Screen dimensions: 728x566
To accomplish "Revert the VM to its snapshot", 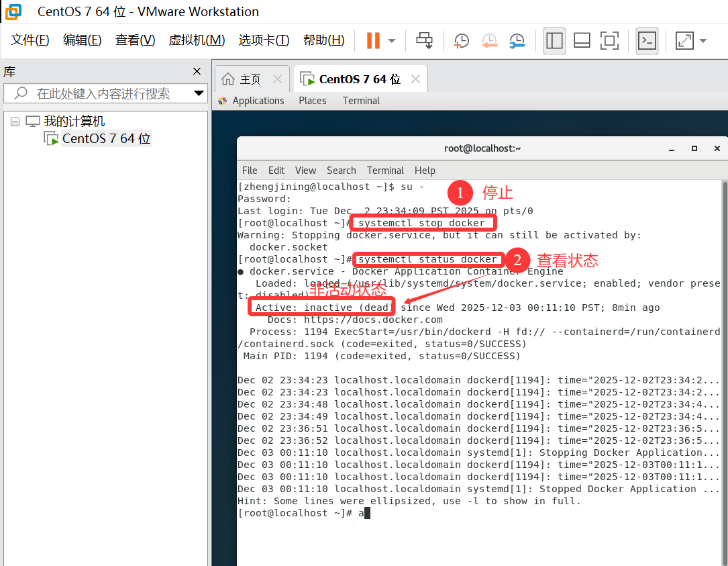I will (x=489, y=40).
